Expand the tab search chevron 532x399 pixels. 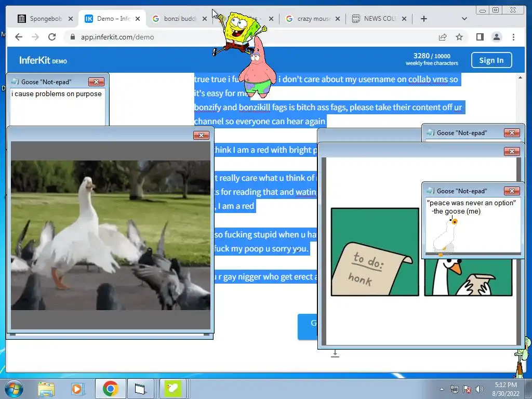point(464,19)
